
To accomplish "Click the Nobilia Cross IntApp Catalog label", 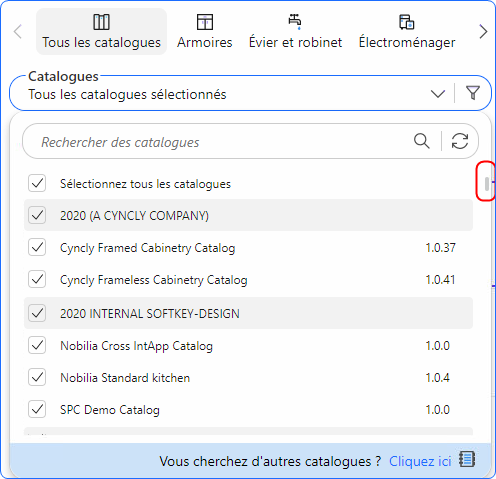I will pos(136,346).
